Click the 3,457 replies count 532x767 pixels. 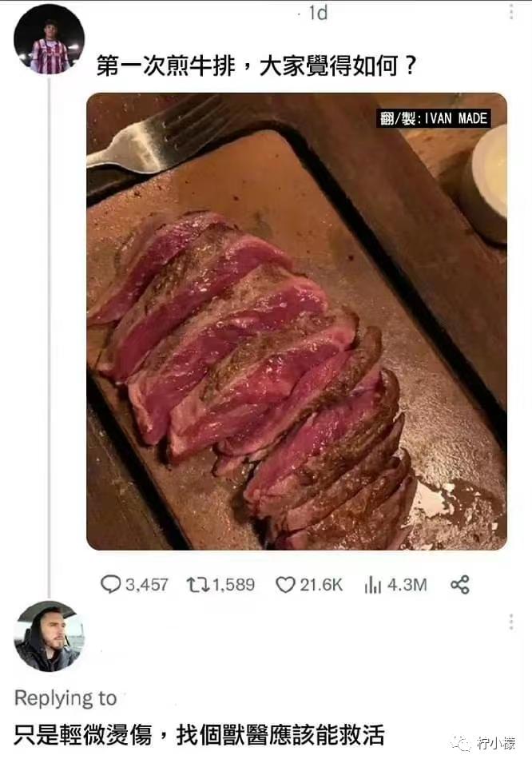click(146, 585)
